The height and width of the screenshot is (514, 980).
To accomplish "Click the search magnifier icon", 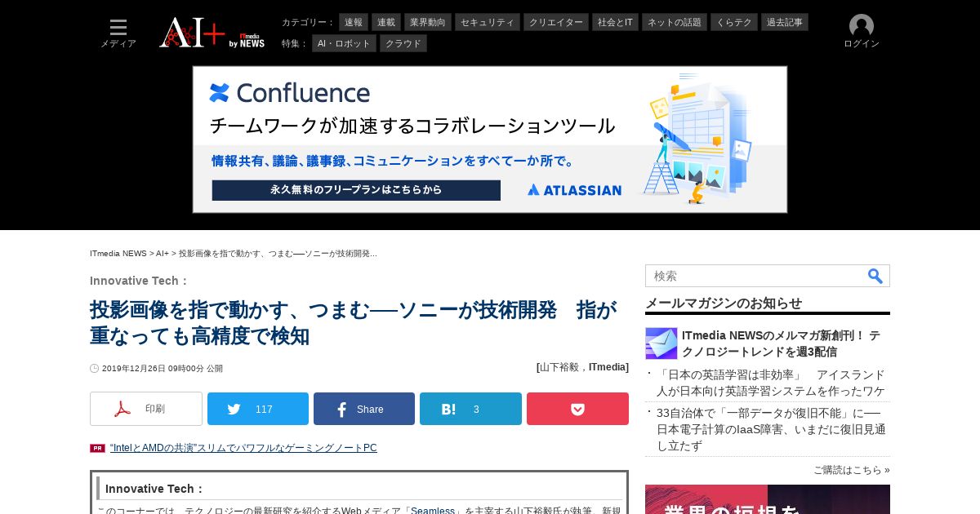I will [x=875, y=276].
